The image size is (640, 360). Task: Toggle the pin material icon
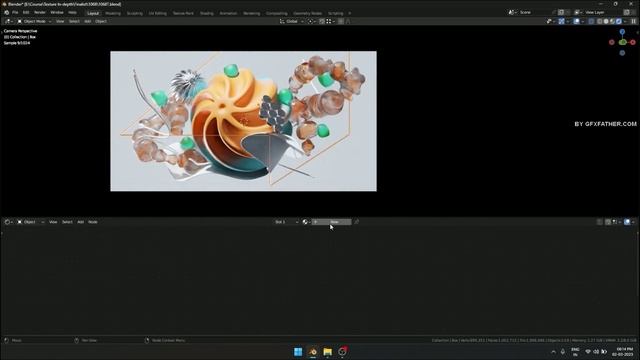(x=356, y=222)
